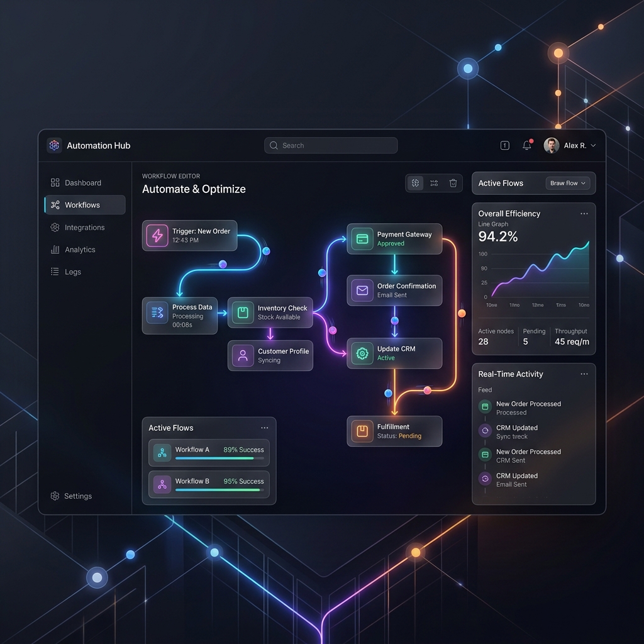Screen dimensions: 644x644
Task: Select the Fulfillment Status: Pending node
Action: (x=394, y=431)
